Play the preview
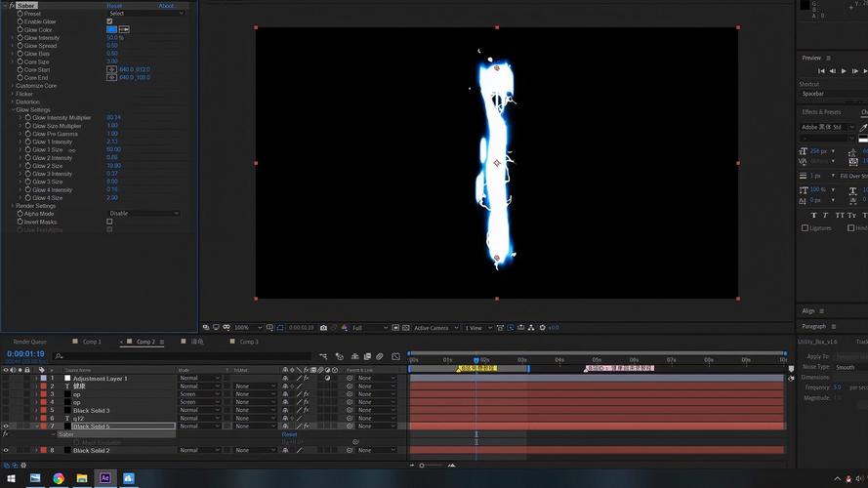 (844, 71)
